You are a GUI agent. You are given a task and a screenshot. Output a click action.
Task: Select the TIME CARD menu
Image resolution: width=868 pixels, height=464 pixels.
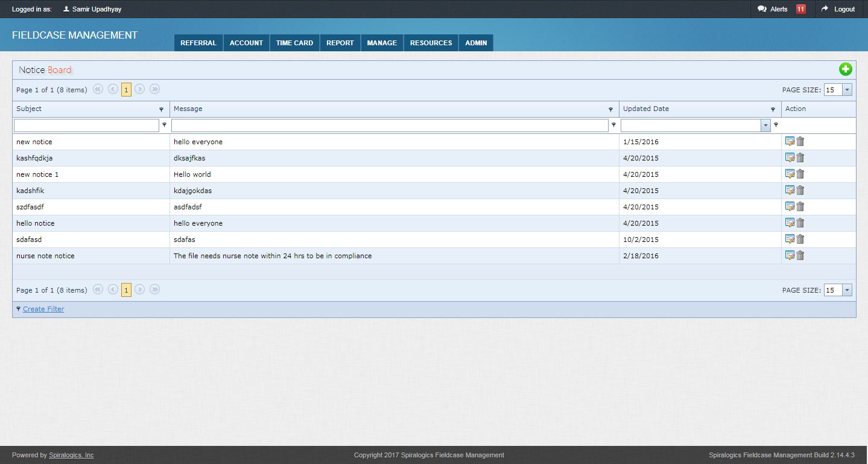click(294, 43)
